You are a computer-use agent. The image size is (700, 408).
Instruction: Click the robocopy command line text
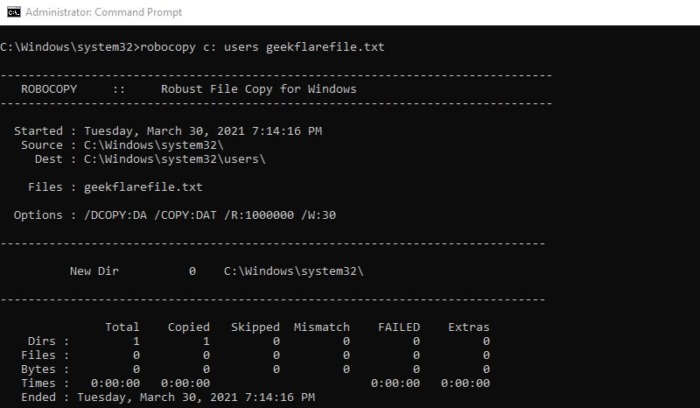[x=191, y=47]
